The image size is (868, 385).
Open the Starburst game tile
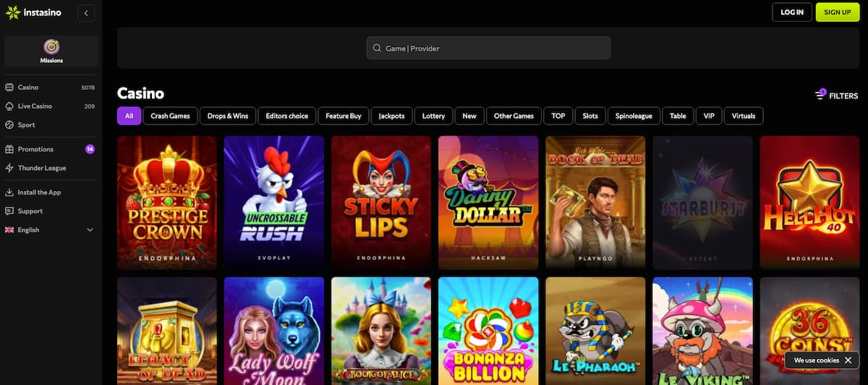(x=702, y=203)
